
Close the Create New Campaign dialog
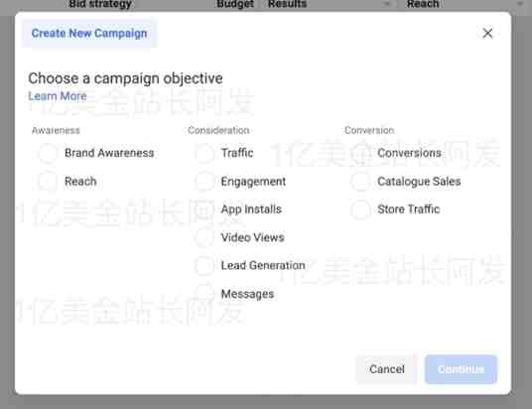click(487, 34)
